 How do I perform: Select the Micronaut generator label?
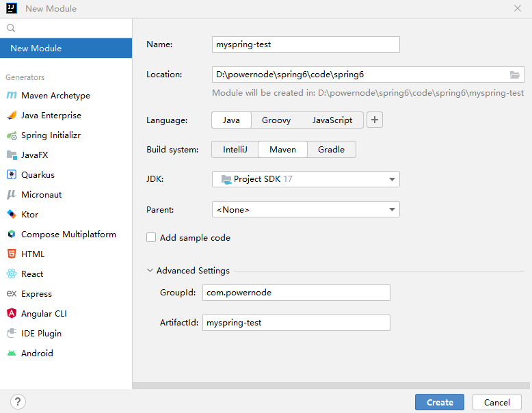point(42,195)
